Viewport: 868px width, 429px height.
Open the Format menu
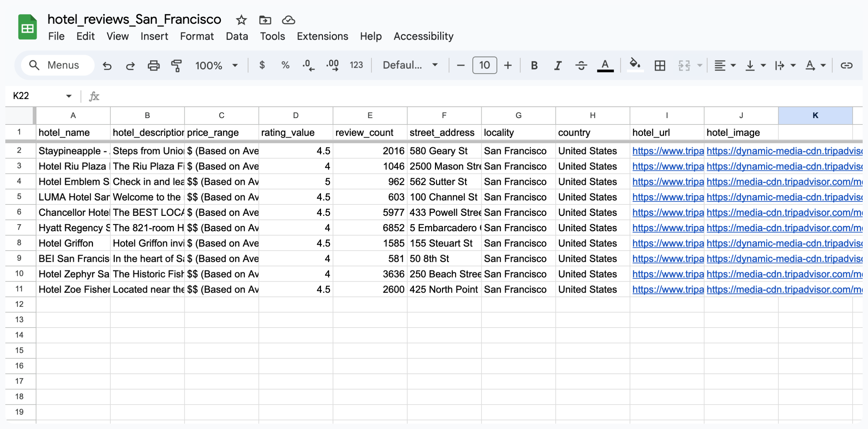(x=197, y=36)
